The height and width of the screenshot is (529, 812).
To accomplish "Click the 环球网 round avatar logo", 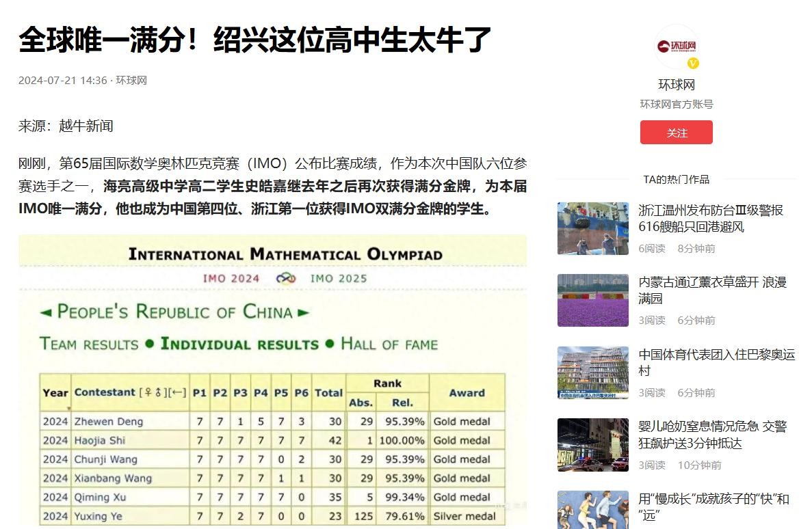I will click(x=676, y=46).
